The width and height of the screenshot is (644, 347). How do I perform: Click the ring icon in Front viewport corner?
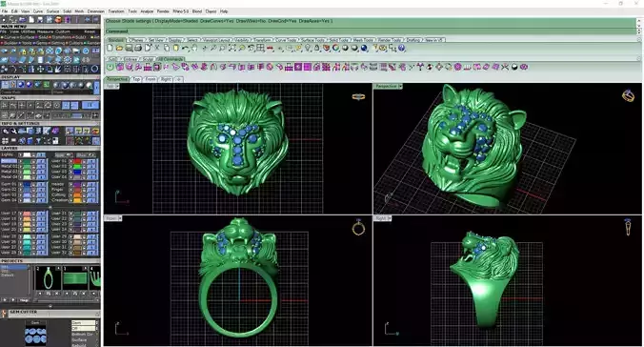358,227
